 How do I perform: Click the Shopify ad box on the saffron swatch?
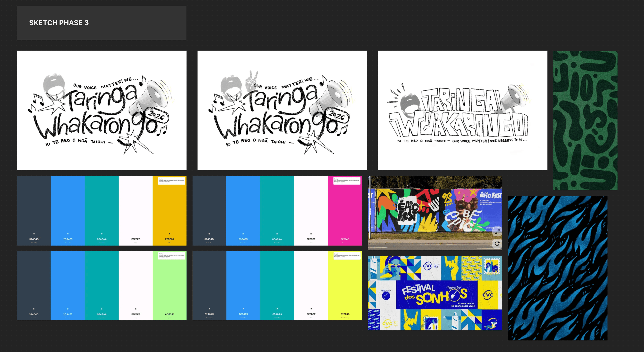pos(171,181)
